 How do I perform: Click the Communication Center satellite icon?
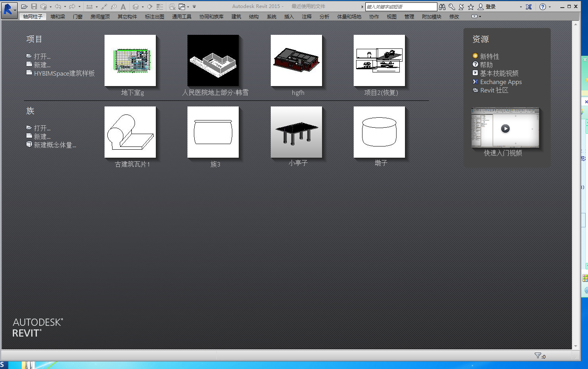[461, 7]
